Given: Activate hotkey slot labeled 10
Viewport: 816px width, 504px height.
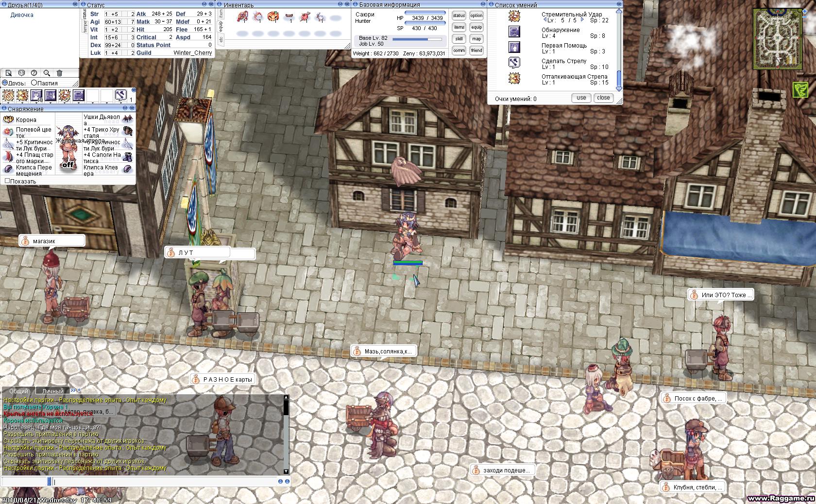Looking at the screenshot, I should point(36,96).
